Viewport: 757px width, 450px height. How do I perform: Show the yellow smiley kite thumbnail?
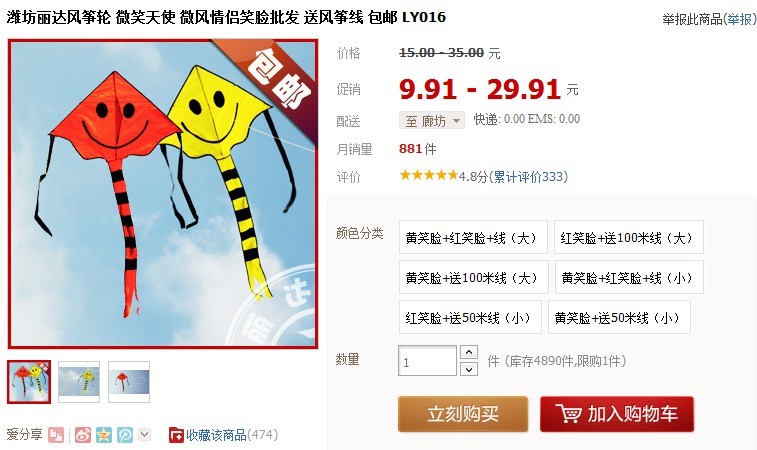click(79, 381)
